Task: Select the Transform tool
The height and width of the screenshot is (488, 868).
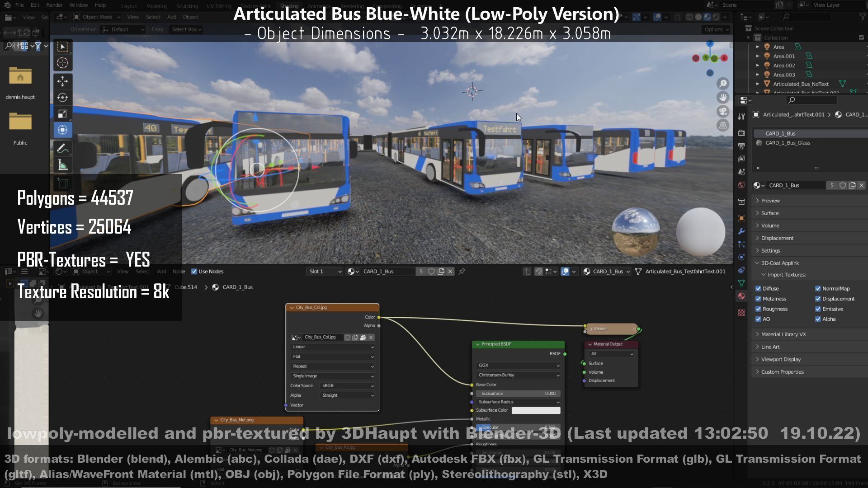Action: (63, 130)
